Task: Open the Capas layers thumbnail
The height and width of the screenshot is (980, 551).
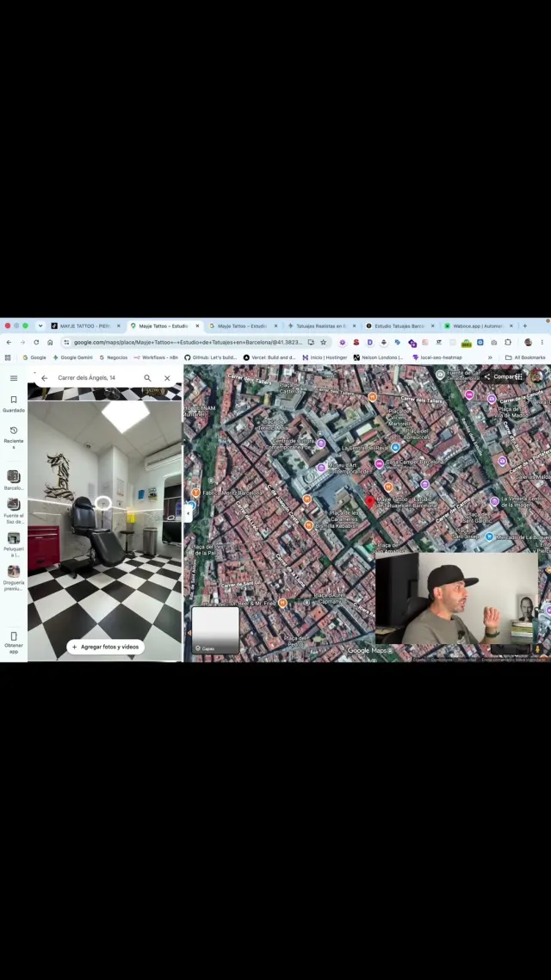Action: pyautogui.click(x=215, y=630)
